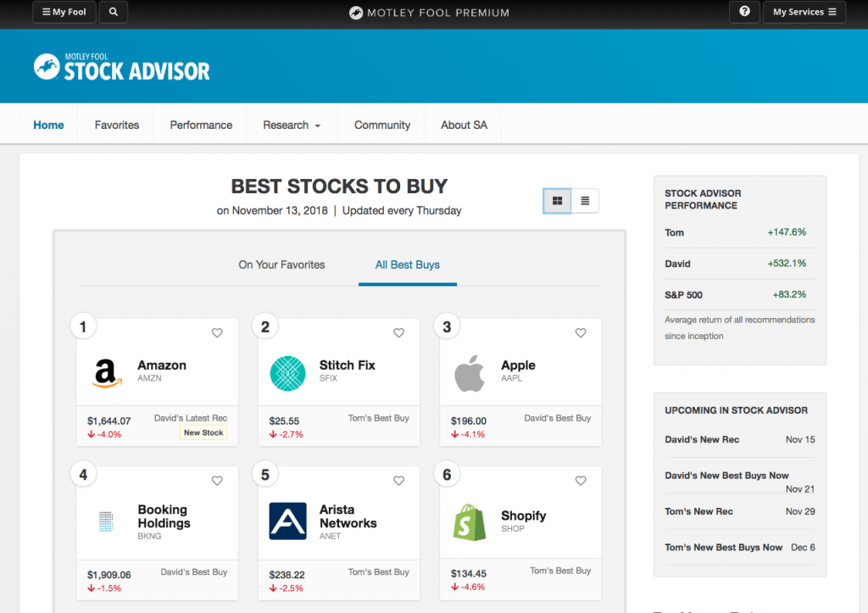Viewport: 868px width, 613px height.
Task: Switch to list view of best buys
Action: click(585, 200)
